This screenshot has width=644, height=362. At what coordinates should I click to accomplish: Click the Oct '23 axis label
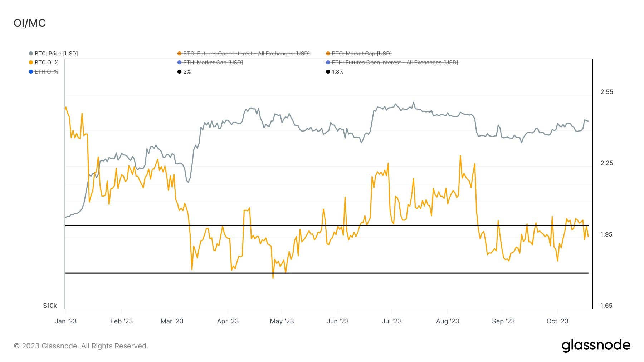pos(557,321)
